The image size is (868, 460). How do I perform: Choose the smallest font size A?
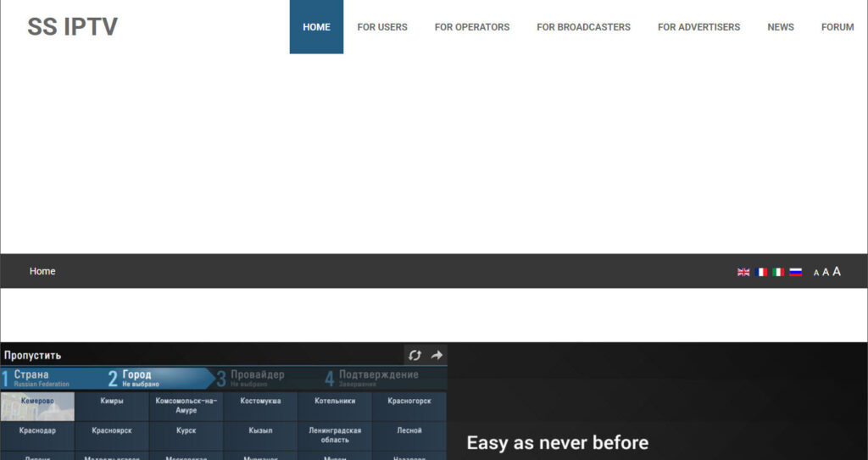coord(816,273)
